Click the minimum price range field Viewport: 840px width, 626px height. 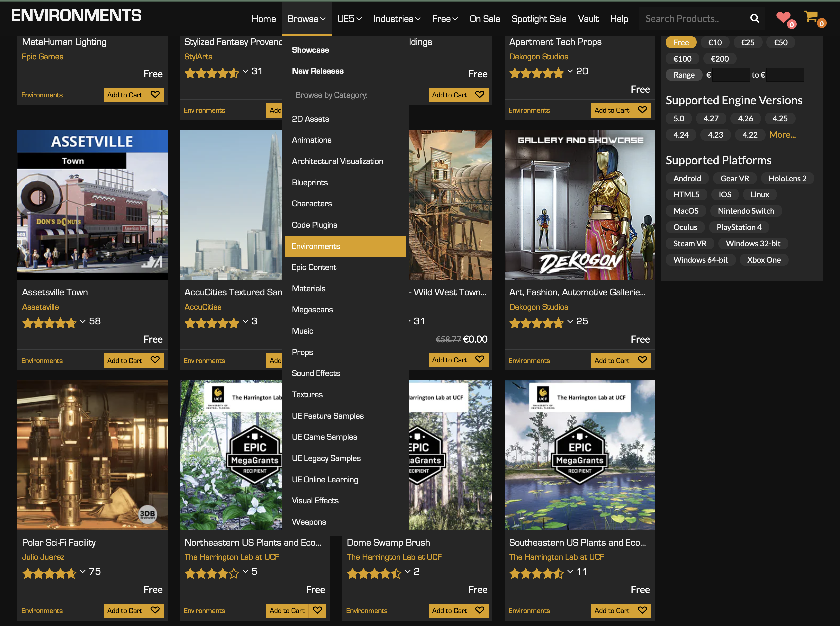click(731, 75)
